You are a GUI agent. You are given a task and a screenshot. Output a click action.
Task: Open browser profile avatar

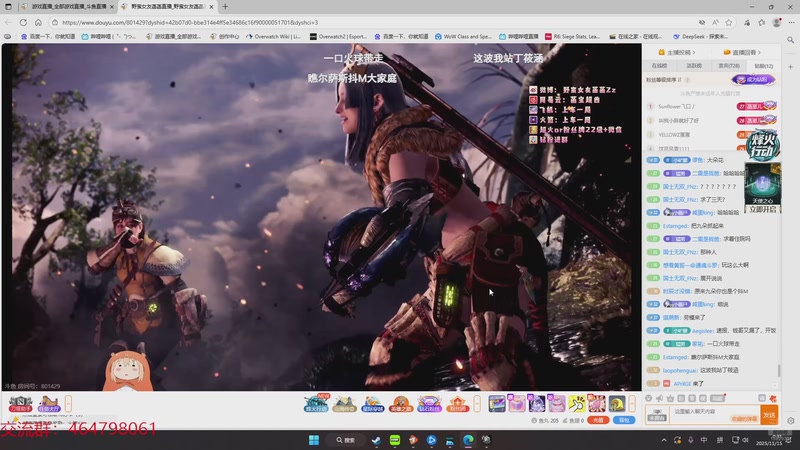click(x=777, y=22)
